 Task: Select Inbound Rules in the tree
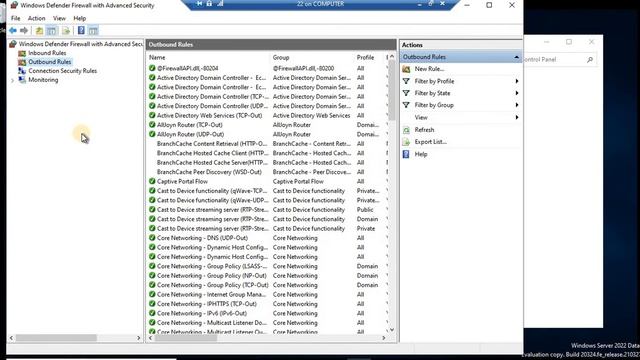pyautogui.click(x=47, y=53)
